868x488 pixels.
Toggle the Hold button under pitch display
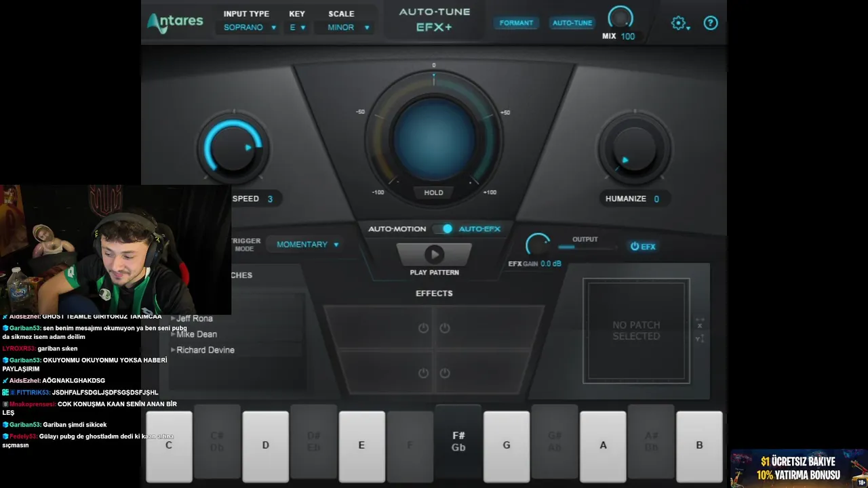click(x=433, y=192)
